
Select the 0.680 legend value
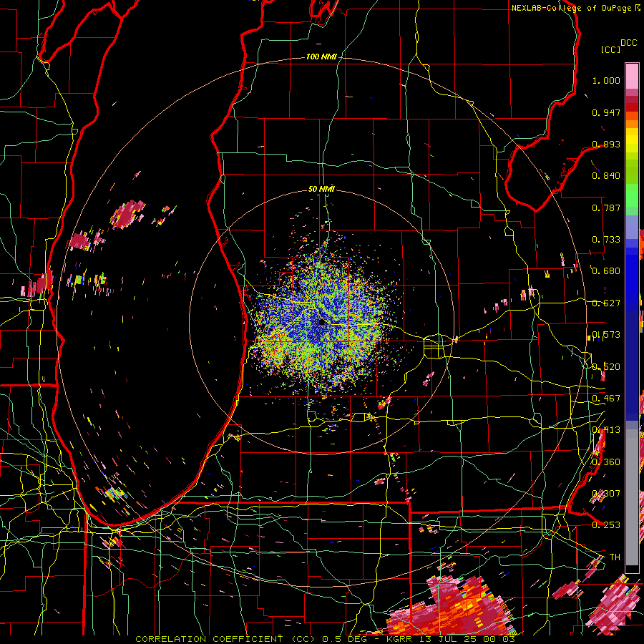(606, 271)
